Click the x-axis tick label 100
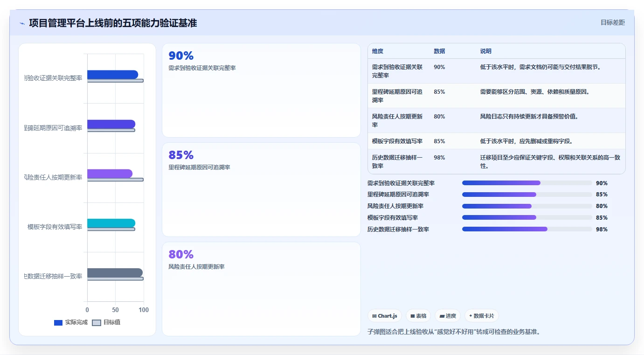644x355 pixels. tap(144, 310)
